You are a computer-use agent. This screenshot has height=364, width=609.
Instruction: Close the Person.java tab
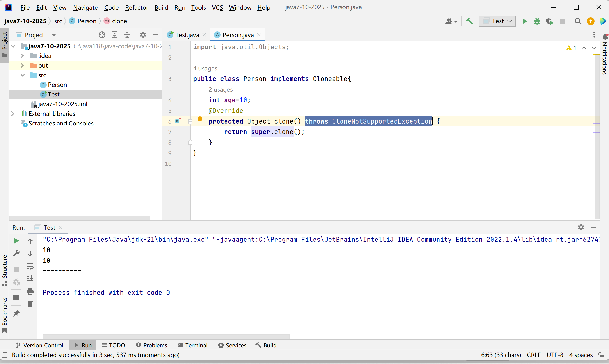click(x=259, y=35)
